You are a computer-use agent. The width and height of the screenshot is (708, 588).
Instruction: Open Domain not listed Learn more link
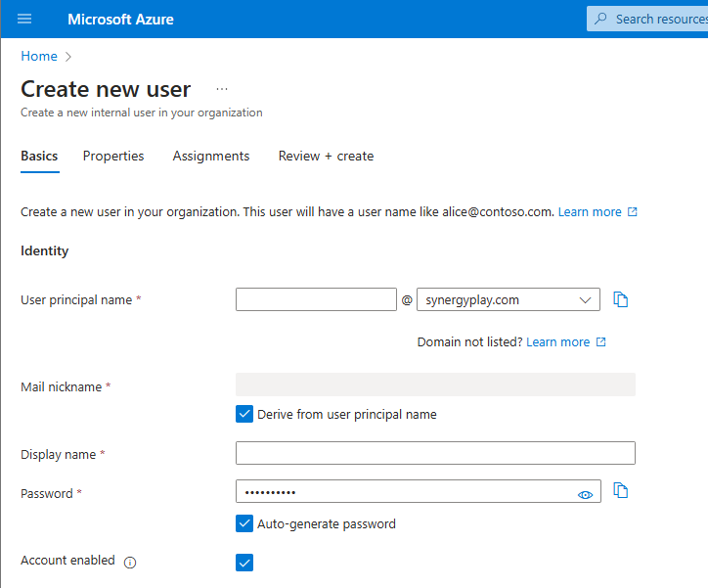pyautogui.click(x=566, y=341)
